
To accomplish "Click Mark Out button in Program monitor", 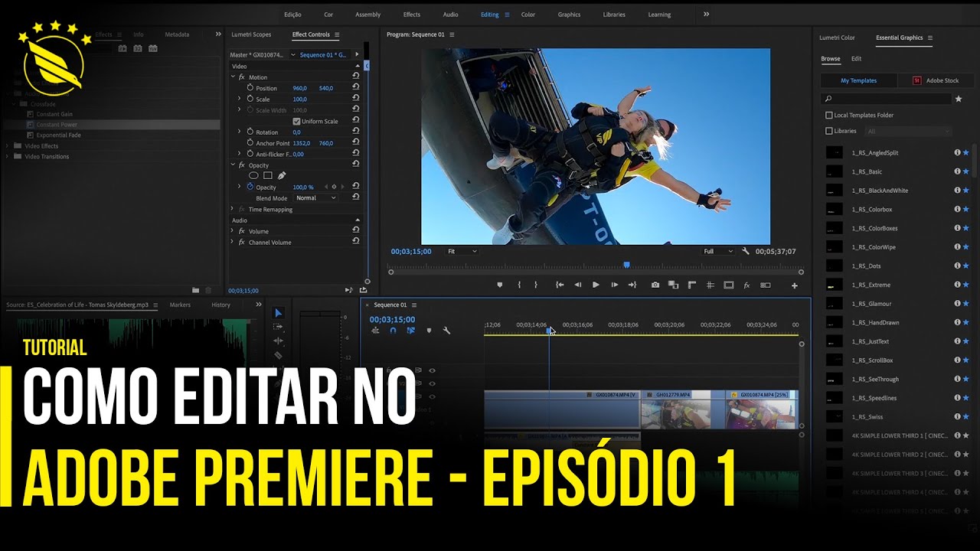I will (536, 285).
